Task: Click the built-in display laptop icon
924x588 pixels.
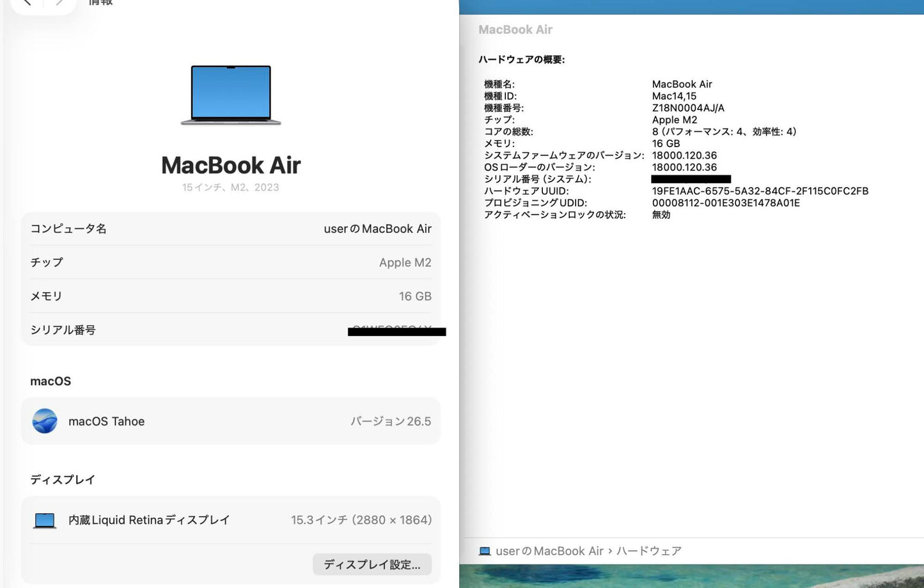Action: pyautogui.click(x=45, y=520)
